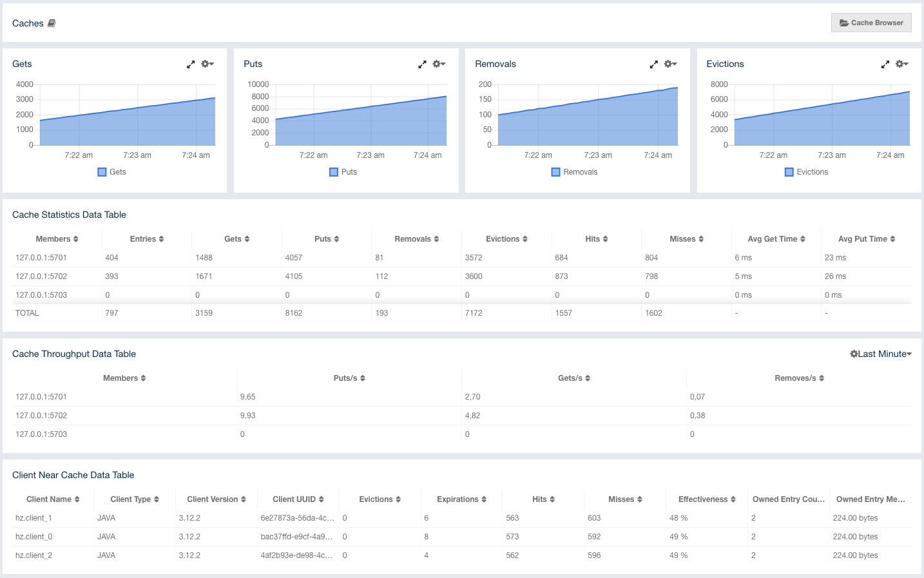The height and width of the screenshot is (578, 924).
Task: Sort statistics table by Gets column
Action: pyautogui.click(x=236, y=239)
